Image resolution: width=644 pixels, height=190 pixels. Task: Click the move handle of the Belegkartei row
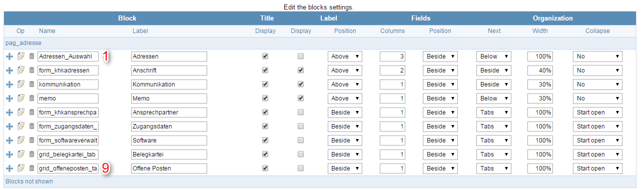coord(9,154)
